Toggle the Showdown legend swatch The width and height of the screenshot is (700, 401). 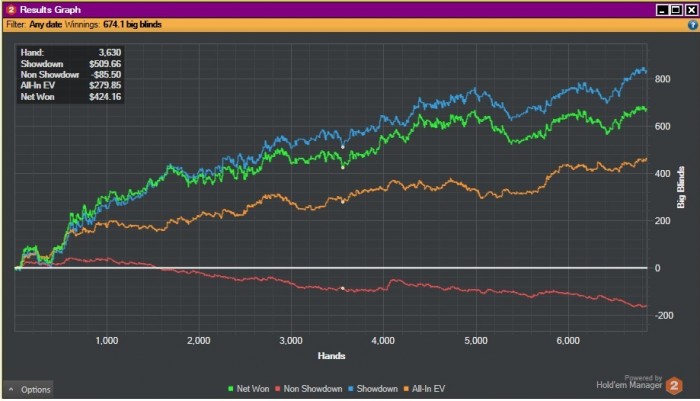coord(351,389)
